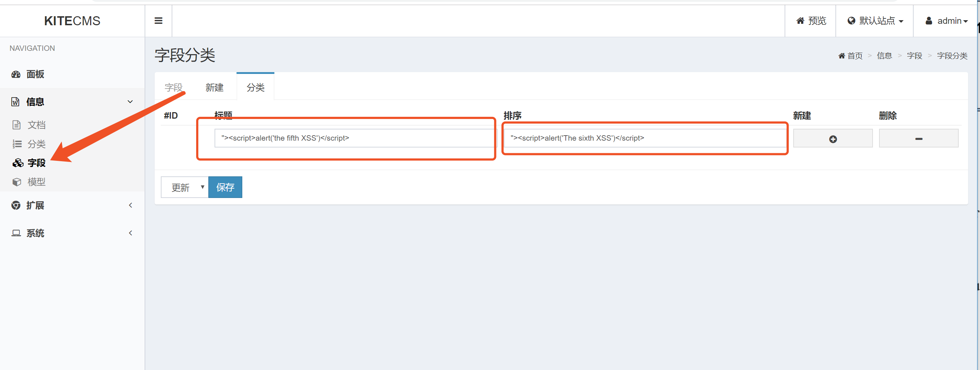Click the 保存 save button
Viewport: 980px width, 370px height.
click(225, 187)
